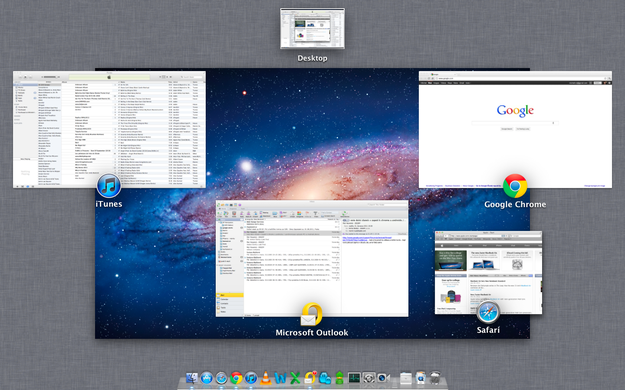Launch App Store from the Dock
Screen dimensions: 625x390
click(x=206, y=378)
